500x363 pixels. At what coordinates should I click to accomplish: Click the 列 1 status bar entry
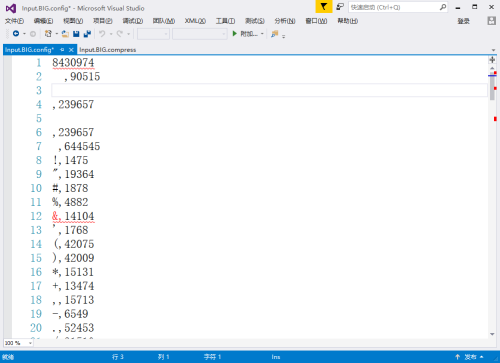click(163, 357)
